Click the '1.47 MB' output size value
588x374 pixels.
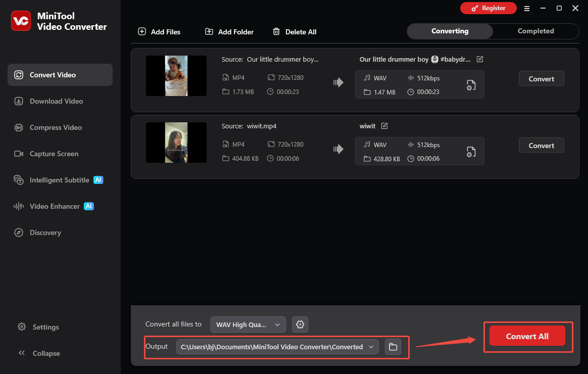pyautogui.click(x=384, y=92)
